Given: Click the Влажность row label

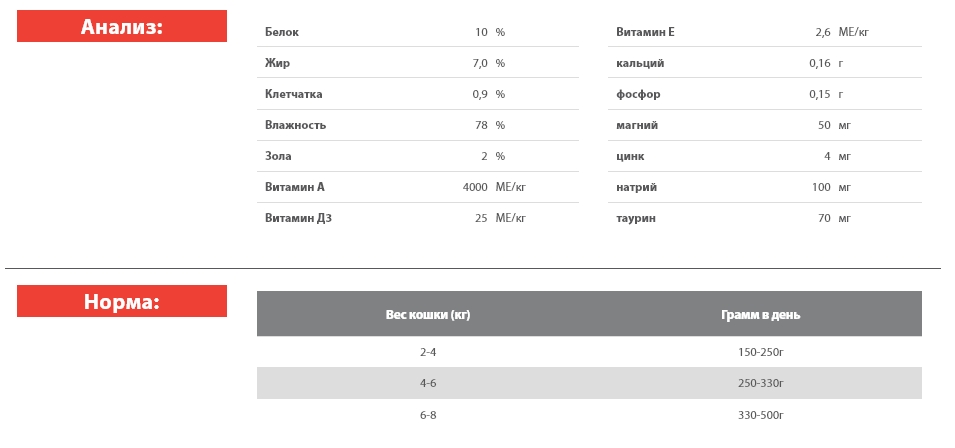Looking at the screenshot, I should point(295,125).
